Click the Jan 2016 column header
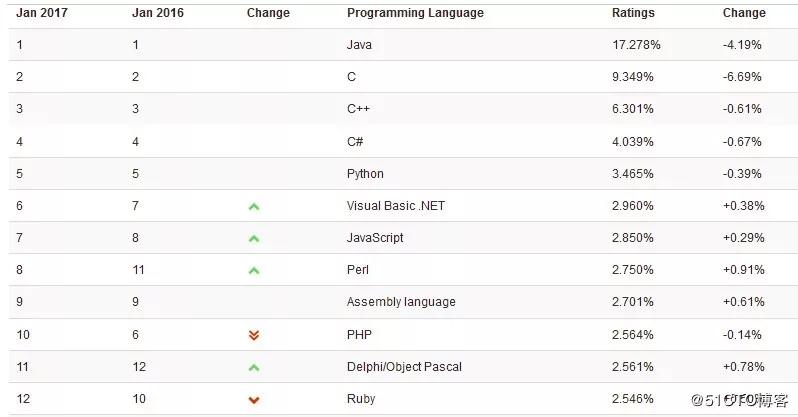Screen dimensions: 798x417 pyautogui.click(x=158, y=13)
